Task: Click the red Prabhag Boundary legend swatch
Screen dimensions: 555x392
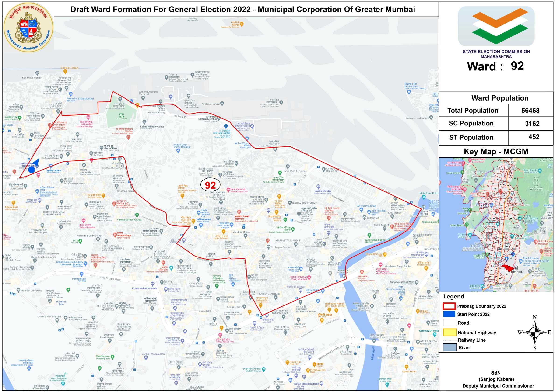Action: tap(449, 306)
